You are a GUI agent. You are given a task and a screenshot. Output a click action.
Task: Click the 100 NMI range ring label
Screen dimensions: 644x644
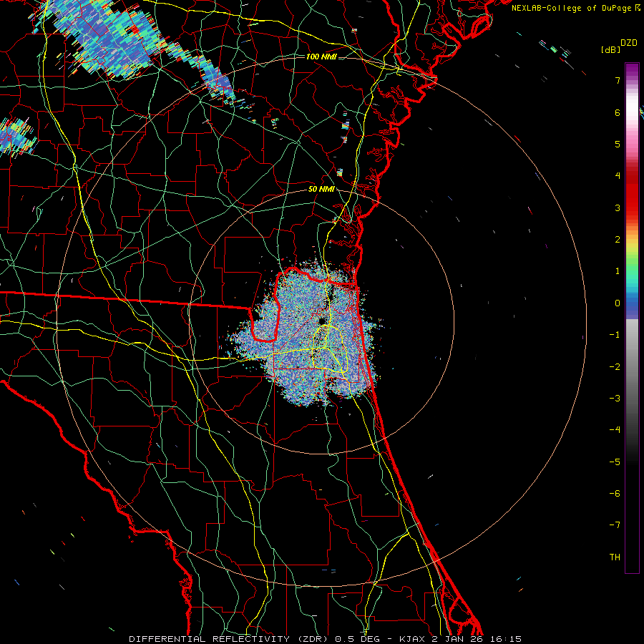point(321,57)
